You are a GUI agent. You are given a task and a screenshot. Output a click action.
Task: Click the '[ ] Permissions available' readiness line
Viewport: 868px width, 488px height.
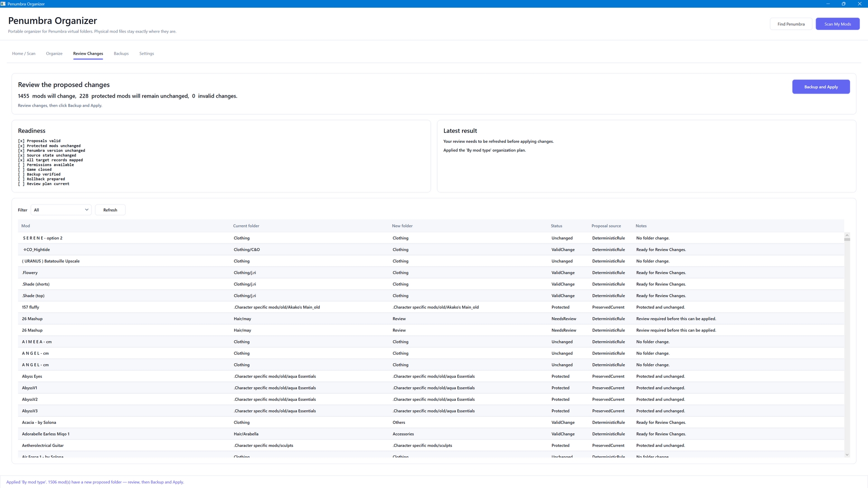46,165
